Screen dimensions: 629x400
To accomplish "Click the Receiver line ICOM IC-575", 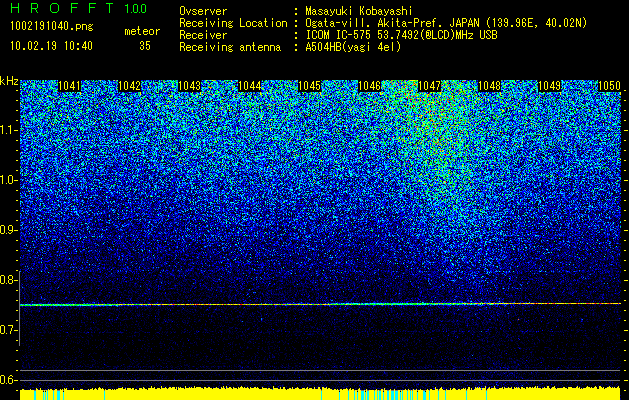I will (x=339, y=35).
